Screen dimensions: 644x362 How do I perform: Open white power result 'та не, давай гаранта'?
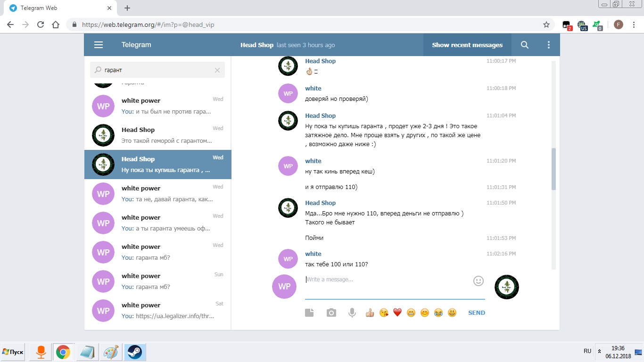pos(158,194)
